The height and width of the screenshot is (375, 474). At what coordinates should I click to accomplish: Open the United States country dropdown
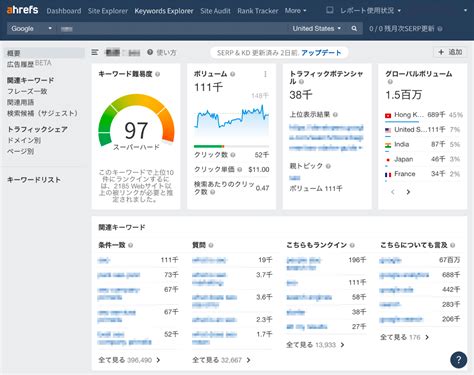pyautogui.click(x=317, y=29)
